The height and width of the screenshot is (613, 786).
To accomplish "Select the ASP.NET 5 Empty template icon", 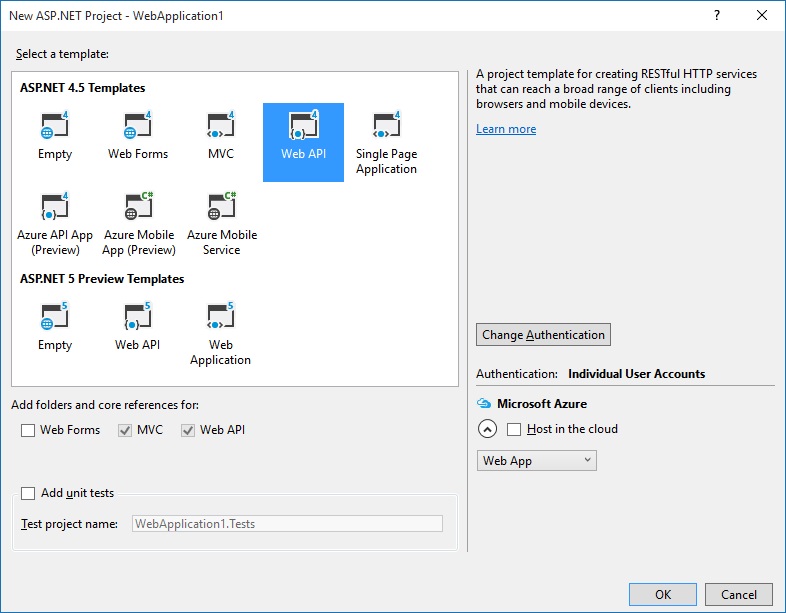I will (54, 316).
